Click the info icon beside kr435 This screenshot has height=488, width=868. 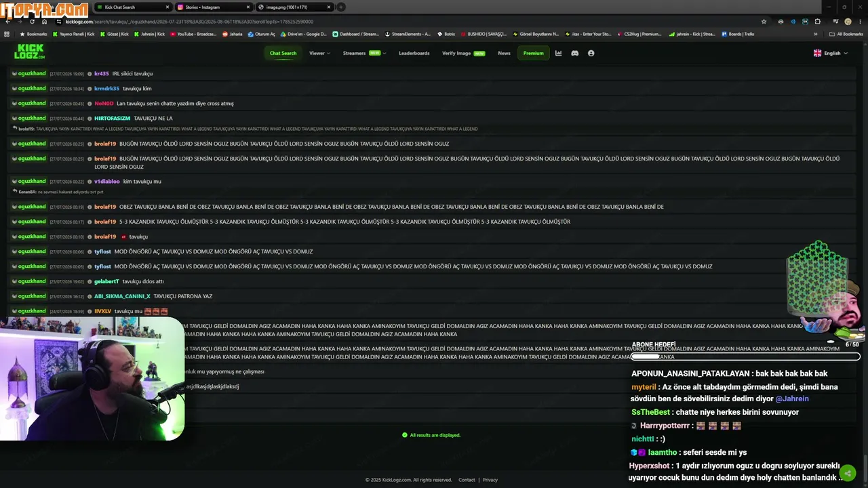click(90, 74)
